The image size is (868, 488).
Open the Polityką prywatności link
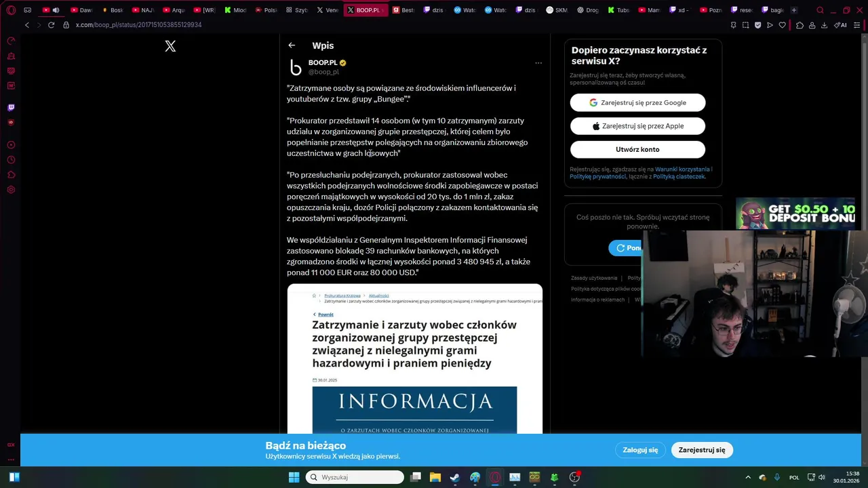coord(598,176)
